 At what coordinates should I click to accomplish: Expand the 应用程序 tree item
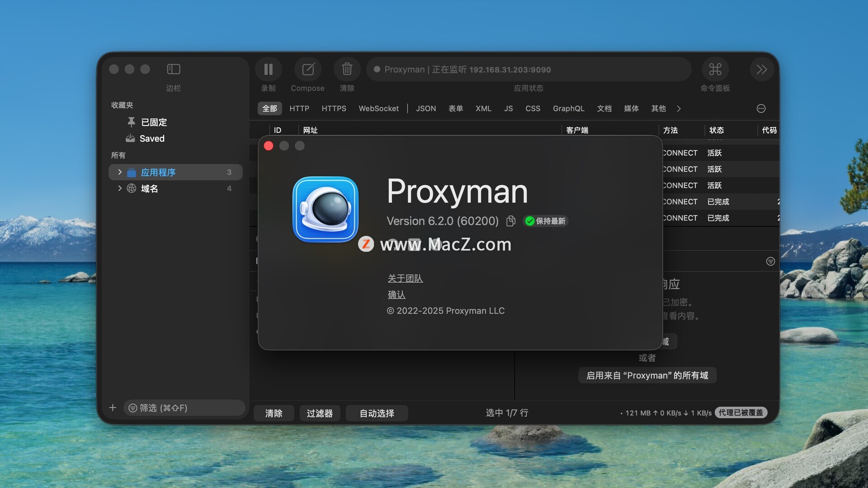[x=120, y=172]
